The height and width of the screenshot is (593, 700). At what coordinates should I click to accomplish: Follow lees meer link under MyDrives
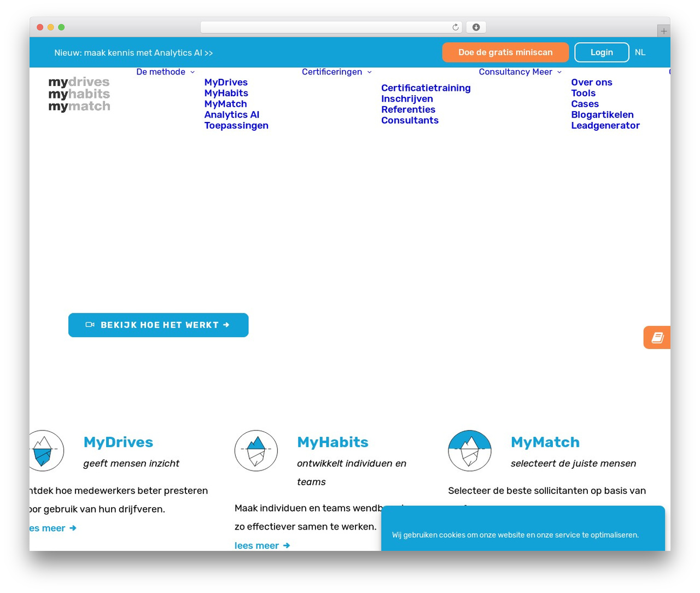pos(53,528)
